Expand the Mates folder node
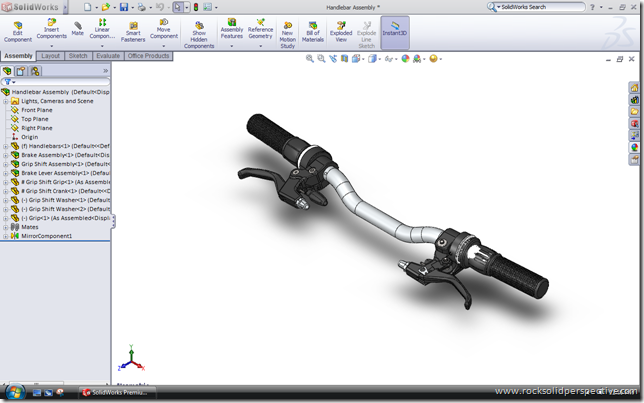 (5, 227)
